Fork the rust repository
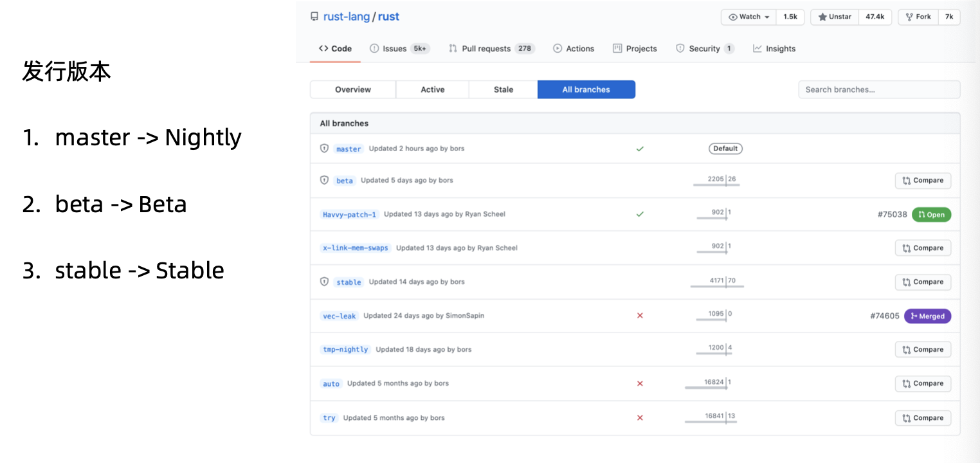Image resolution: width=980 pixels, height=463 pixels. (x=918, y=17)
